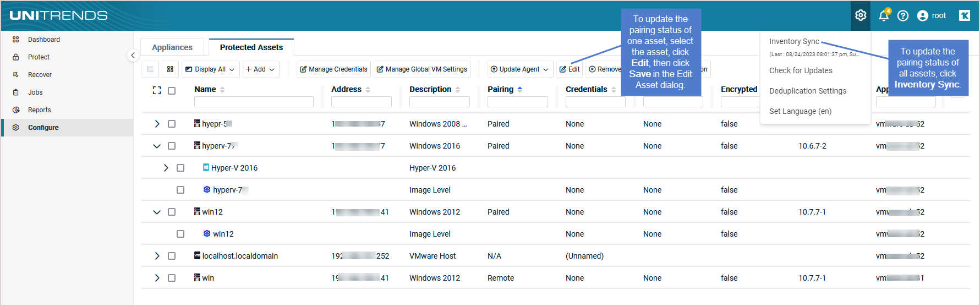
Task: Open the Update Agent dropdown
Action: [x=519, y=69]
